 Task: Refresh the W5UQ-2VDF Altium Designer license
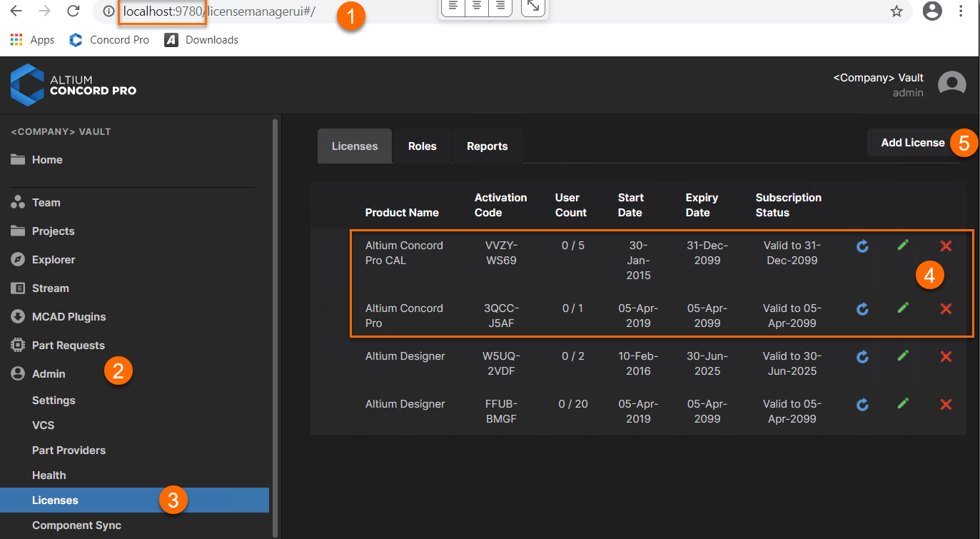(862, 356)
